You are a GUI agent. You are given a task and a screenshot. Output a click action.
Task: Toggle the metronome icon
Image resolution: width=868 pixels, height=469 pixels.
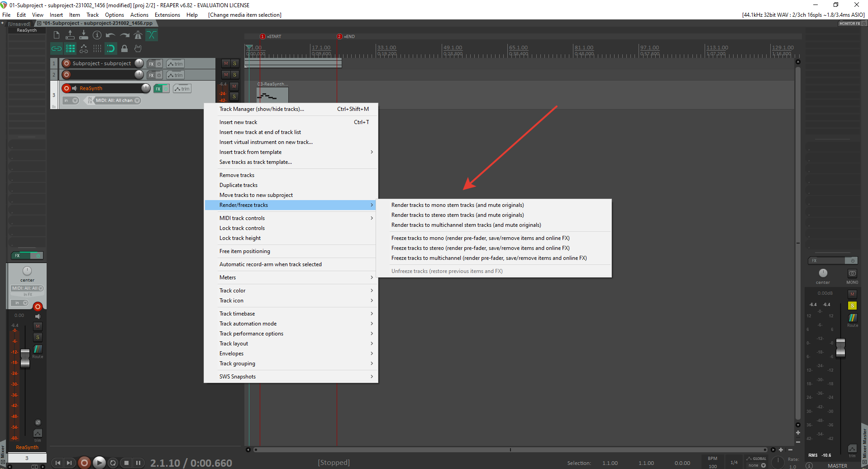(138, 35)
